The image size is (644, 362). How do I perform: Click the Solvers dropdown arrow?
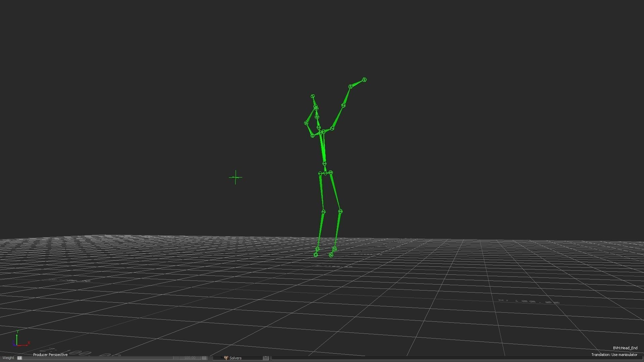pos(265,358)
